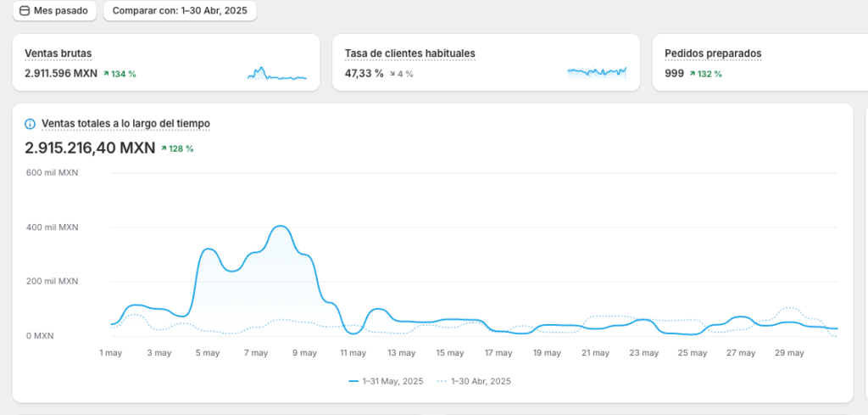Image resolution: width=868 pixels, height=415 pixels.
Task: Click the up arrow beside 128 %
Action: [164, 149]
